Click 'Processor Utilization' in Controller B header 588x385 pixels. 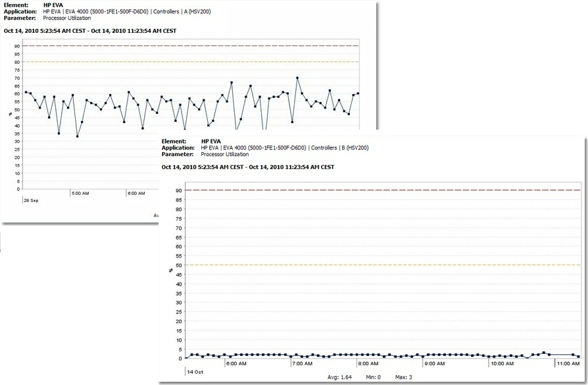pos(225,154)
